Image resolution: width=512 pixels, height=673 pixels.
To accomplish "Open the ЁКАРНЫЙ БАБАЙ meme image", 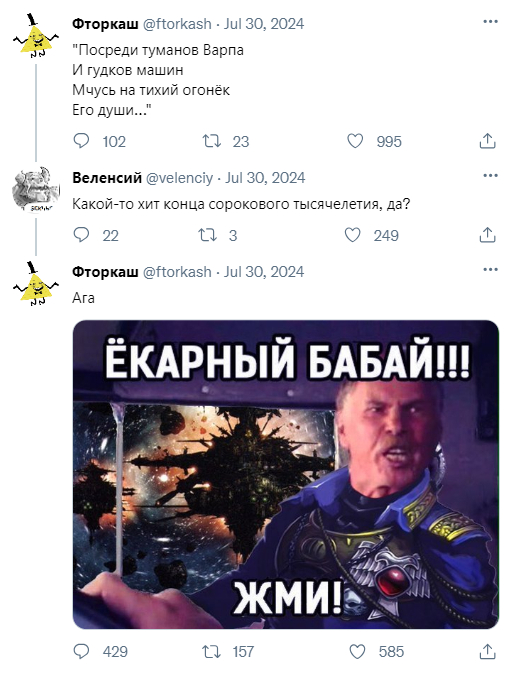I will point(286,474).
